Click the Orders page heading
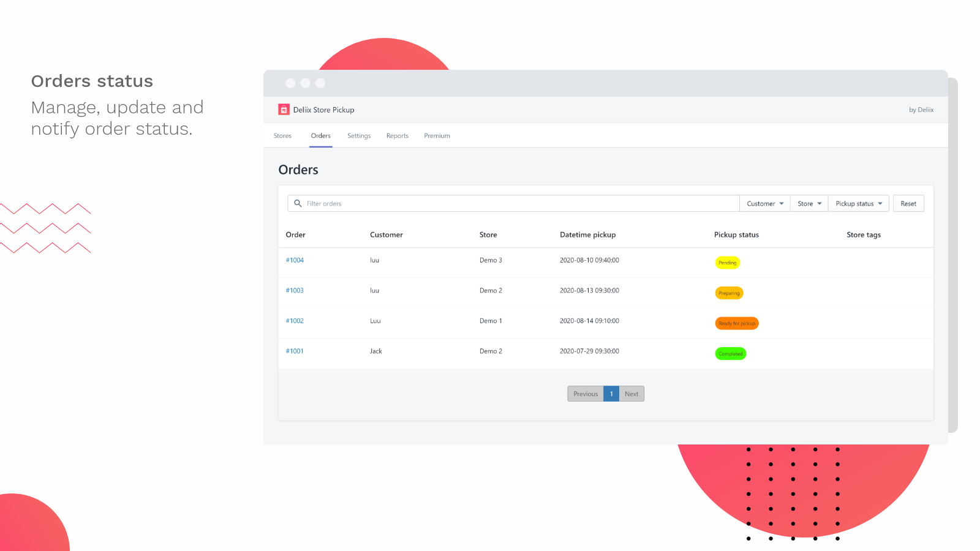980x551 pixels. 298,170
